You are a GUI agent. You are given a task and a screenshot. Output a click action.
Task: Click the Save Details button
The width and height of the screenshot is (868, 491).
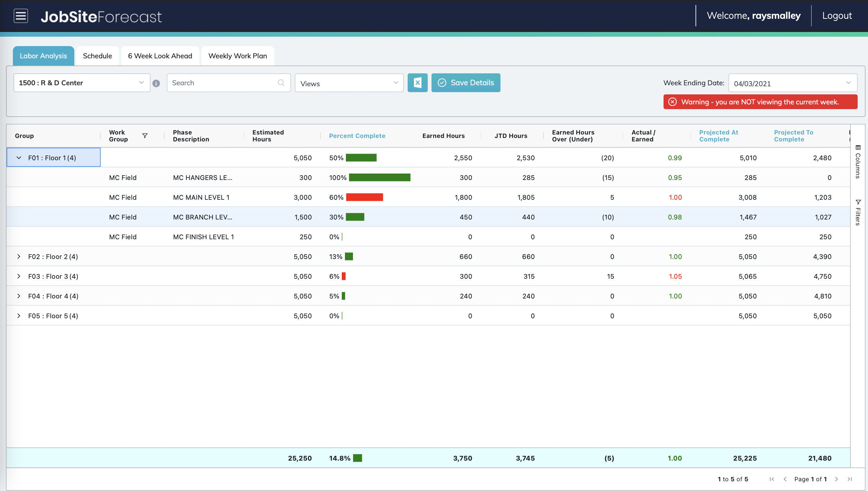pyautogui.click(x=465, y=83)
